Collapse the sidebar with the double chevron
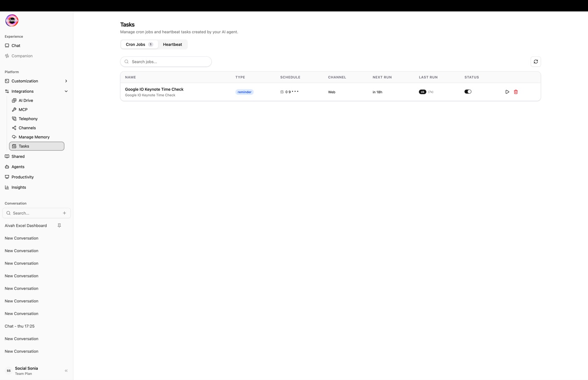The image size is (588, 380). point(66,371)
